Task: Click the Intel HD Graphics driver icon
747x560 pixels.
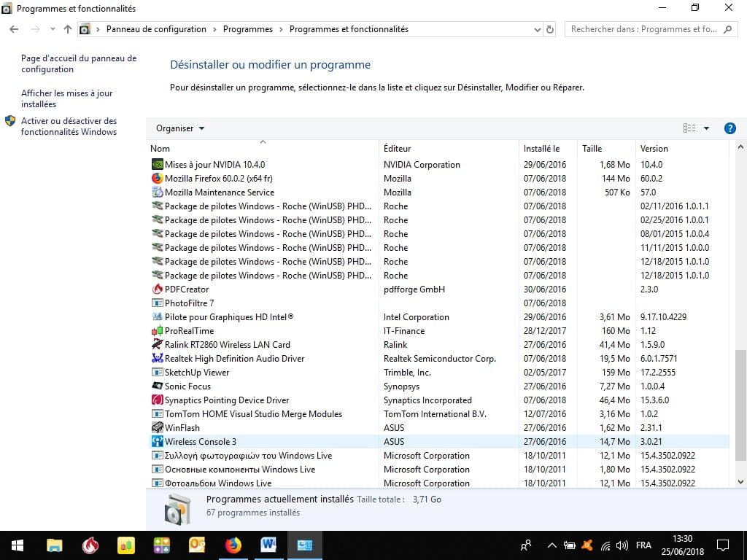Action: (x=158, y=316)
